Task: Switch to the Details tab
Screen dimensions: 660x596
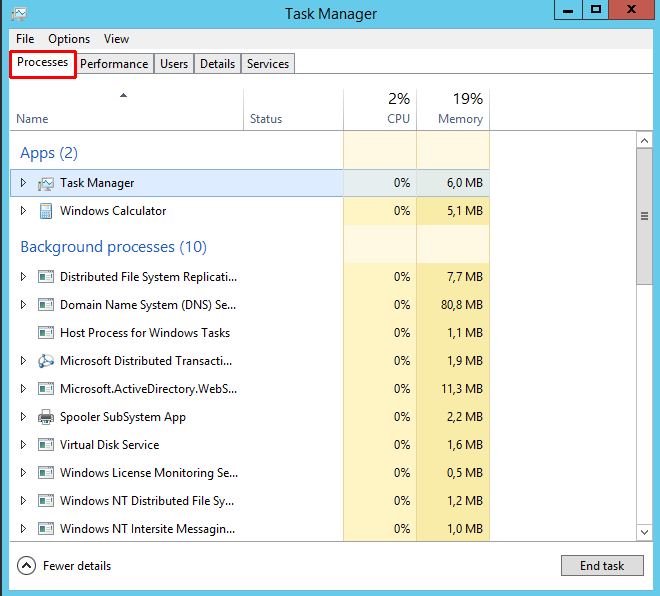Action: (x=218, y=64)
